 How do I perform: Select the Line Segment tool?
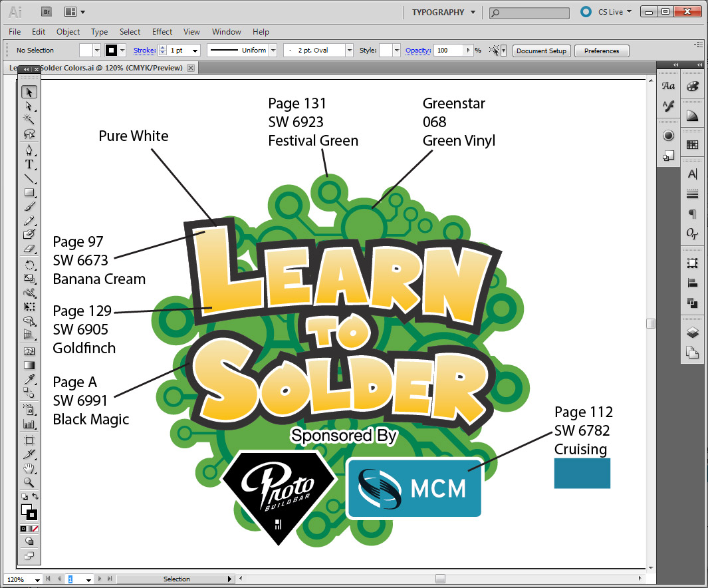tap(29, 179)
